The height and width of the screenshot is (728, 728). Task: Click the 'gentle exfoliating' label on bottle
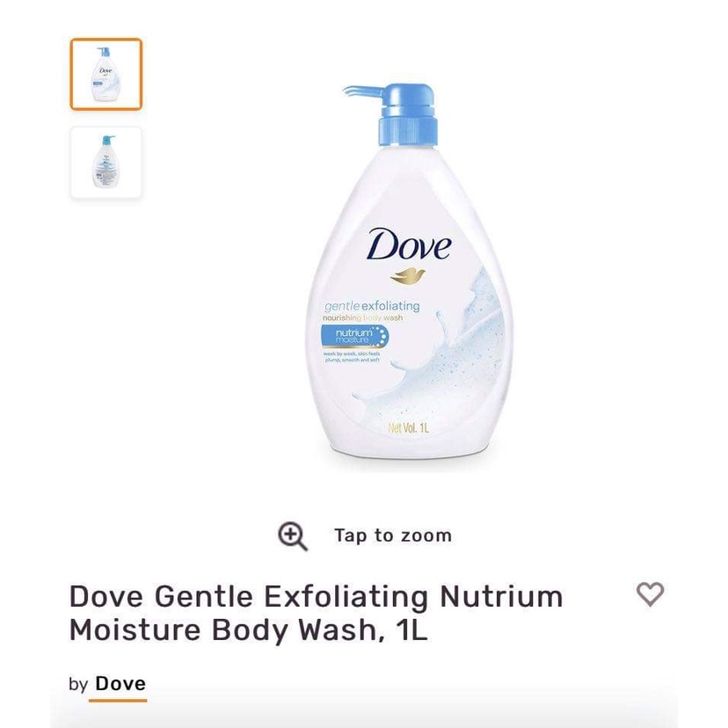click(372, 307)
